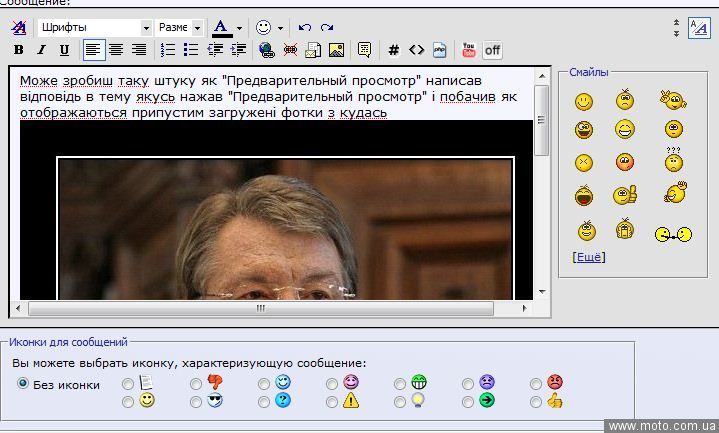This screenshot has height=433, width=719.
Task: Redo the last edit
Action: 327,28
